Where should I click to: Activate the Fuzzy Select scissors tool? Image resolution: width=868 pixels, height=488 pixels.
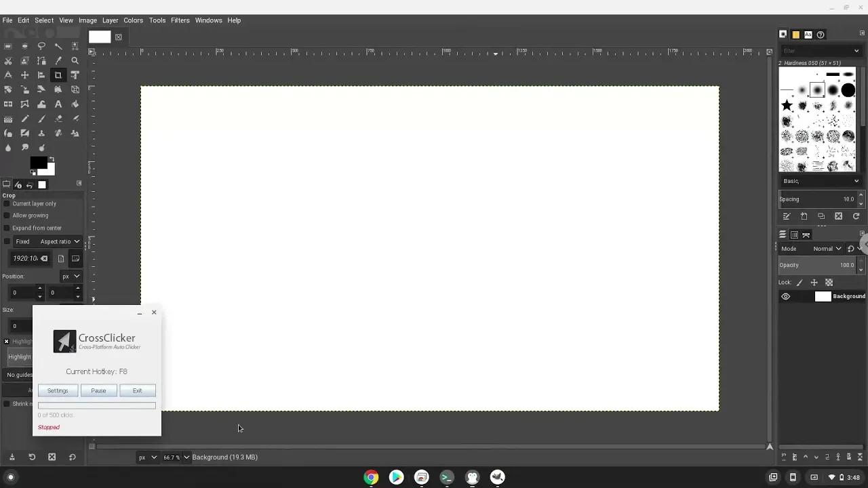8,60
